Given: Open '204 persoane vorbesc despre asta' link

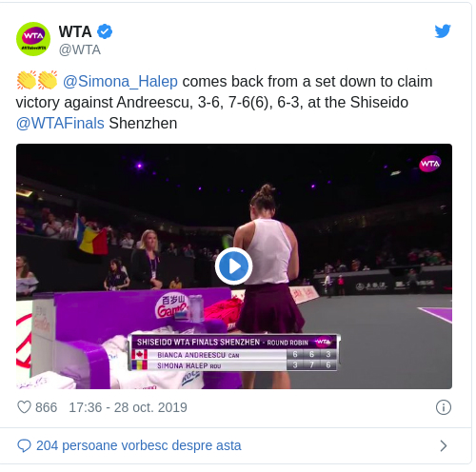Looking at the screenshot, I should pos(139,445).
